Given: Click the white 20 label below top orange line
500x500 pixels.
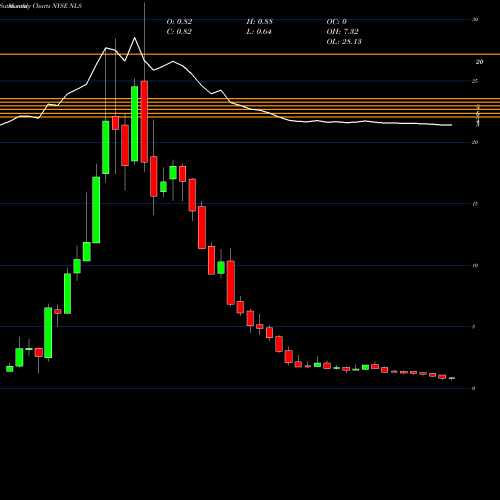Looking at the screenshot, I should click(x=480, y=62).
